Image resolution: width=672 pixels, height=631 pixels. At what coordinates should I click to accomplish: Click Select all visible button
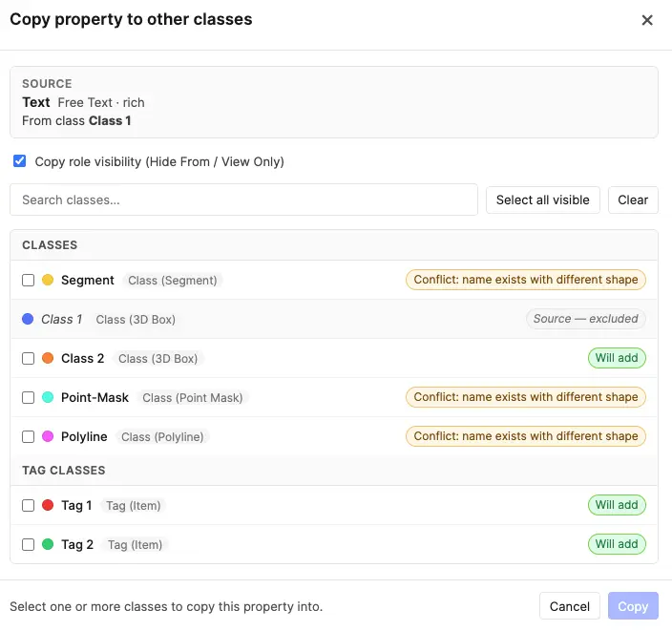542,200
